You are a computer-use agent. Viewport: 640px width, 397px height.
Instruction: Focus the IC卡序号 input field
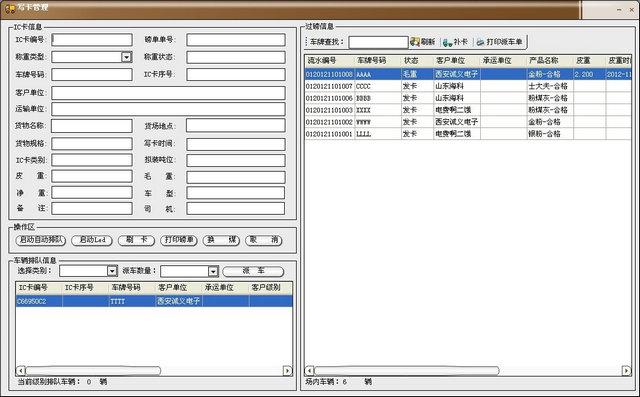pos(236,74)
